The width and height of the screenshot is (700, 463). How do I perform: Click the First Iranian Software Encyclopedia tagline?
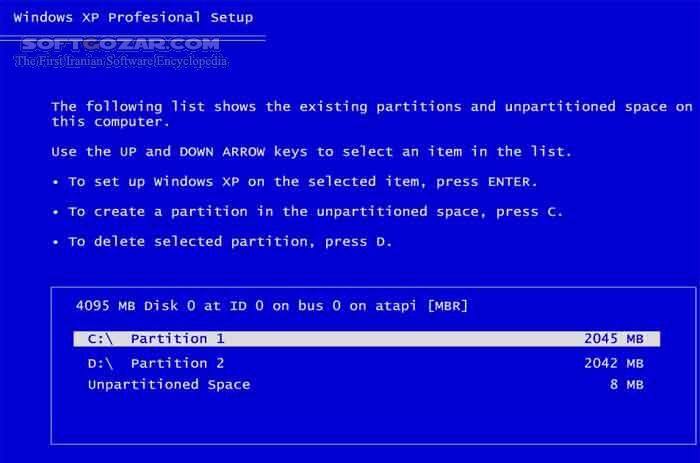pos(121,61)
